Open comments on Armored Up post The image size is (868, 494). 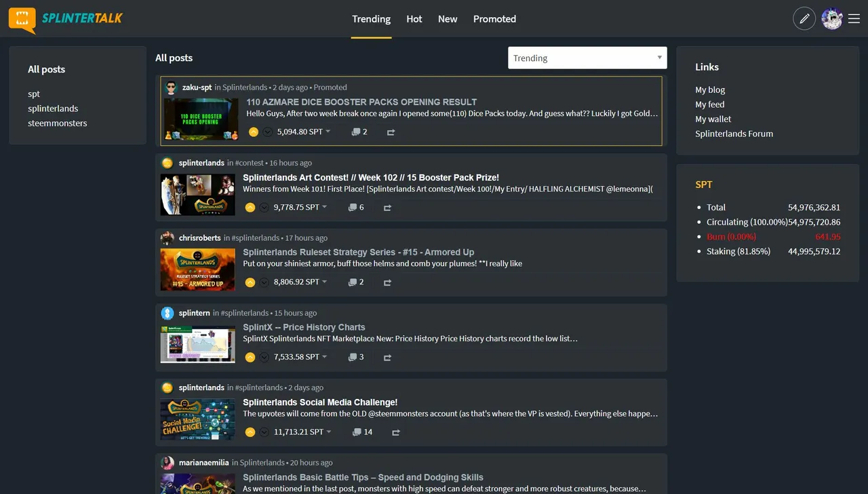point(356,282)
